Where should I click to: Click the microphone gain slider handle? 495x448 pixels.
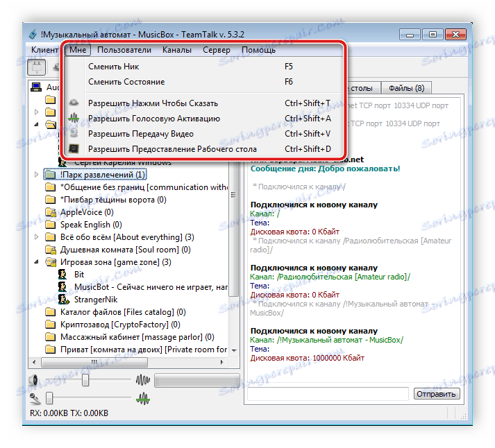point(49,398)
